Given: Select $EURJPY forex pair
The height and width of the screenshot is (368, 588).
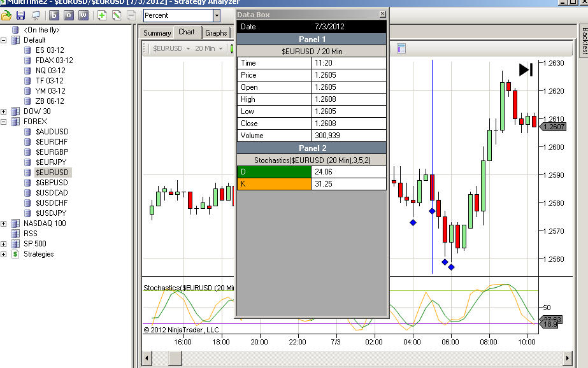Looking at the screenshot, I should (x=52, y=162).
